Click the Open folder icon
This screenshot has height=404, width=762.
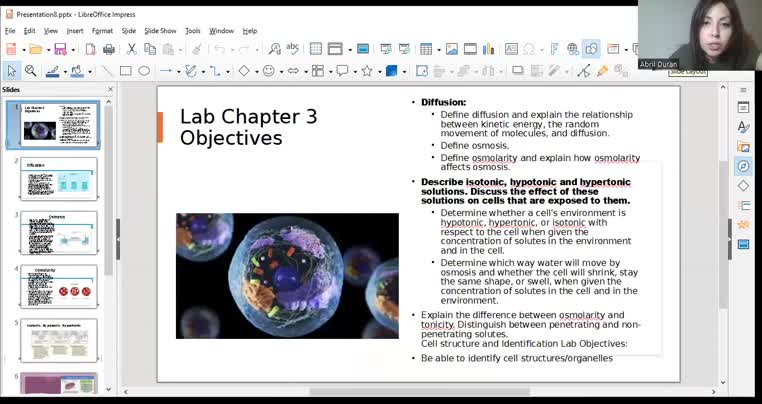click(35, 49)
